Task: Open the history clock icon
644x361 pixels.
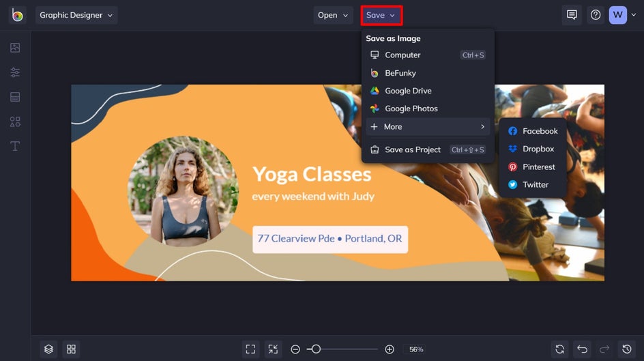Action: 627,349
